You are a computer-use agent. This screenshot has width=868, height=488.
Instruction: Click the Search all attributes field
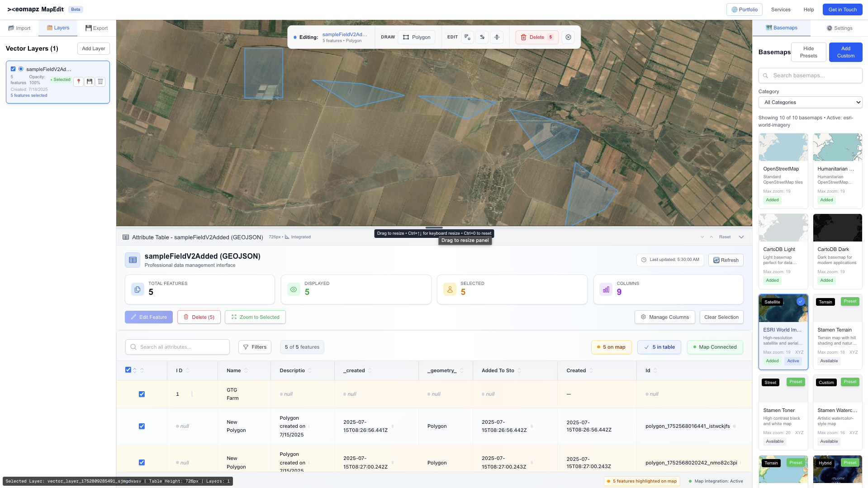coord(177,347)
